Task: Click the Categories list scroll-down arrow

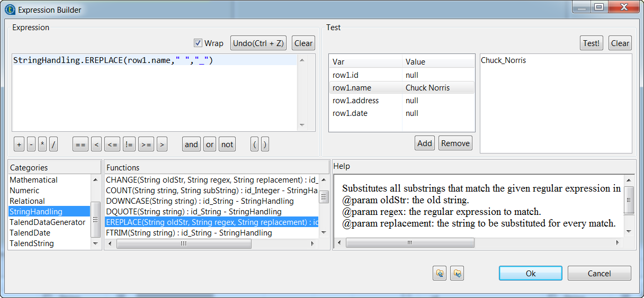Action: (96, 243)
